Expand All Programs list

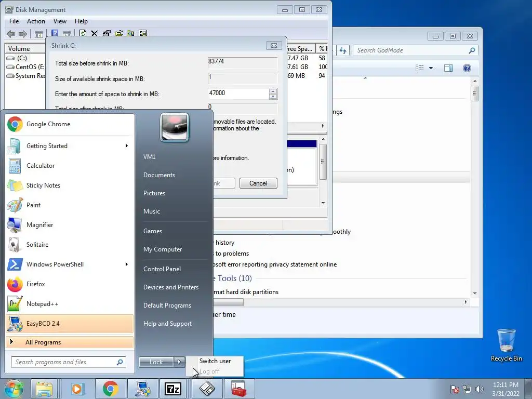click(70, 342)
